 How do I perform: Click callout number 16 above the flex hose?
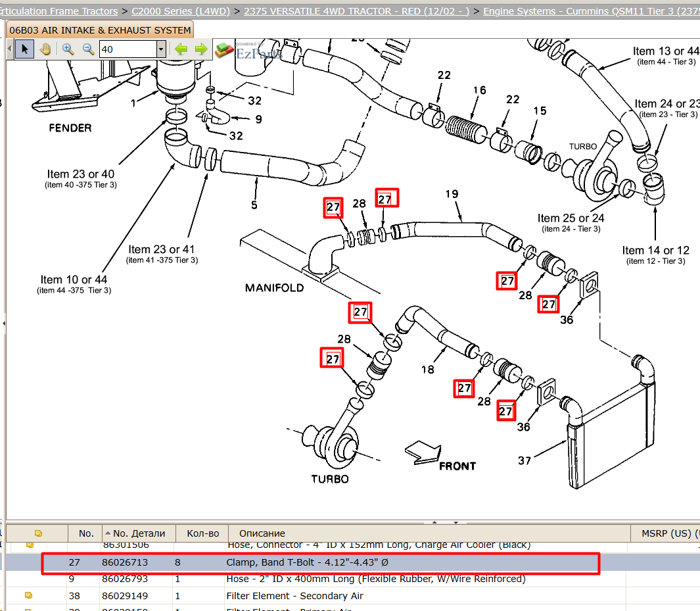click(480, 90)
